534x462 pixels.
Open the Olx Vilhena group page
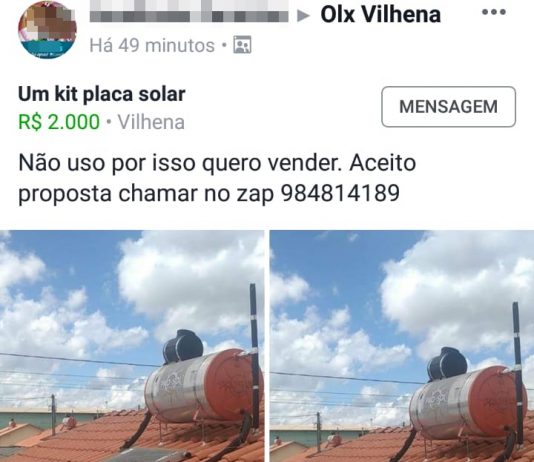click(x=380, y=15)
